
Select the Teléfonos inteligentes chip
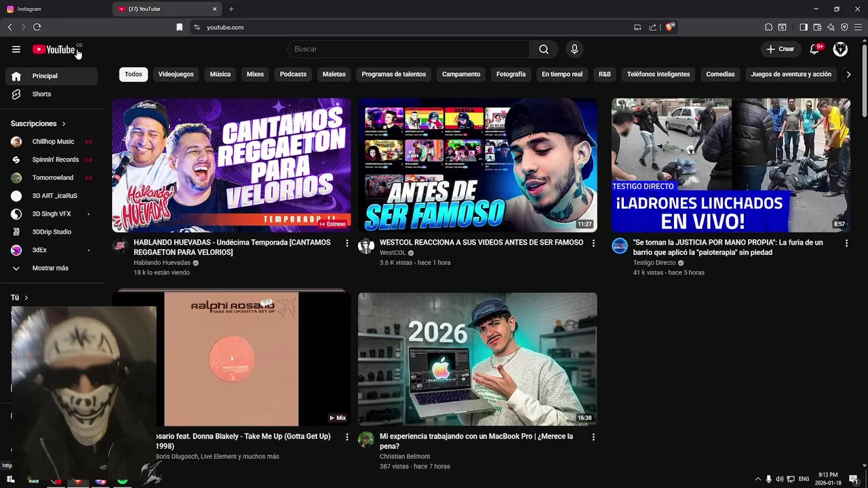pos(658,75)
